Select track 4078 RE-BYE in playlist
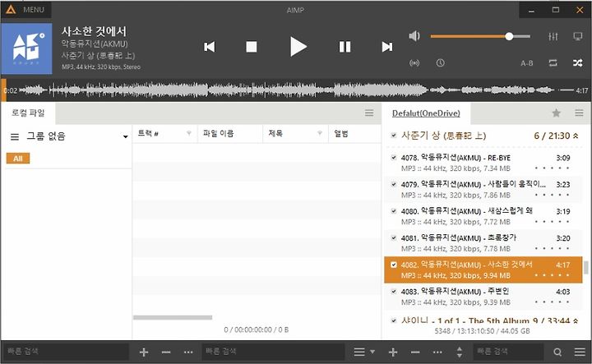Screen dimensions: 592x364 pyautogui.click(x=483, y=163)
